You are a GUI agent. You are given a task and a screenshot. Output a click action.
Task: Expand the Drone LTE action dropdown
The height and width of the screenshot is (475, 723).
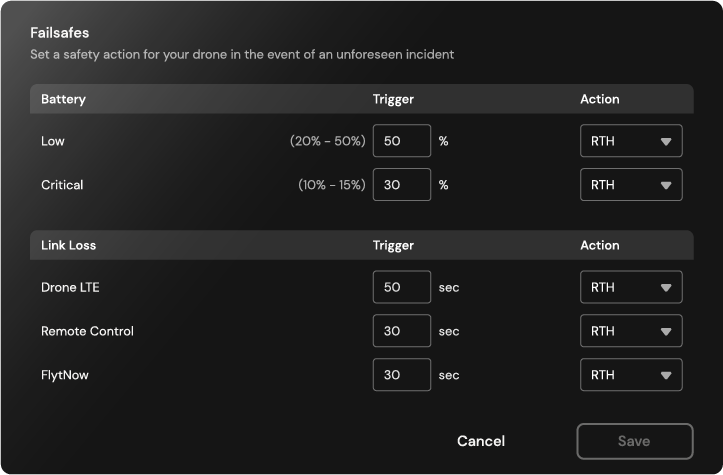click(631, 287)
